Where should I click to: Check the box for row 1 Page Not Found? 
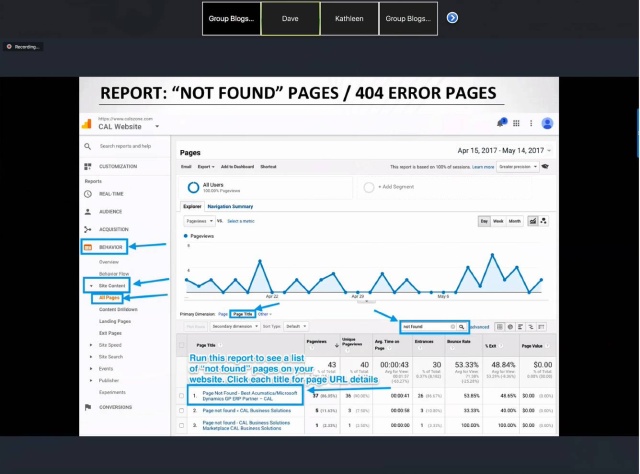pyautogui.click(x=182, y=396)
